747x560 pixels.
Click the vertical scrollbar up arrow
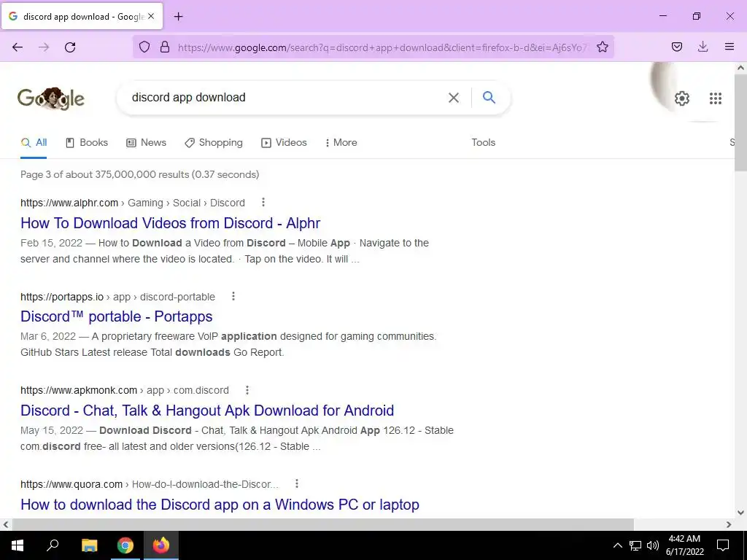740,68
